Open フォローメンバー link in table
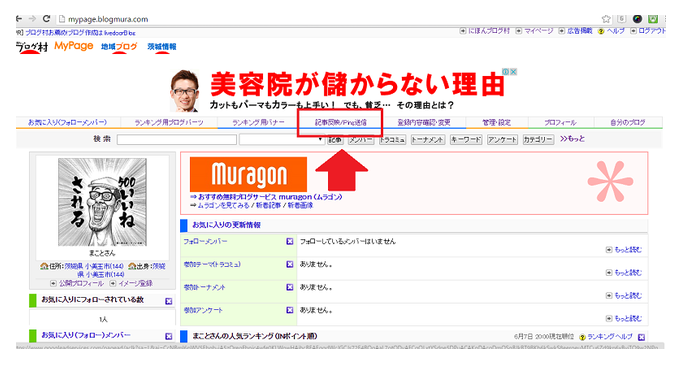Viewport: 673px width, 371px height. [x=205, y=242]
